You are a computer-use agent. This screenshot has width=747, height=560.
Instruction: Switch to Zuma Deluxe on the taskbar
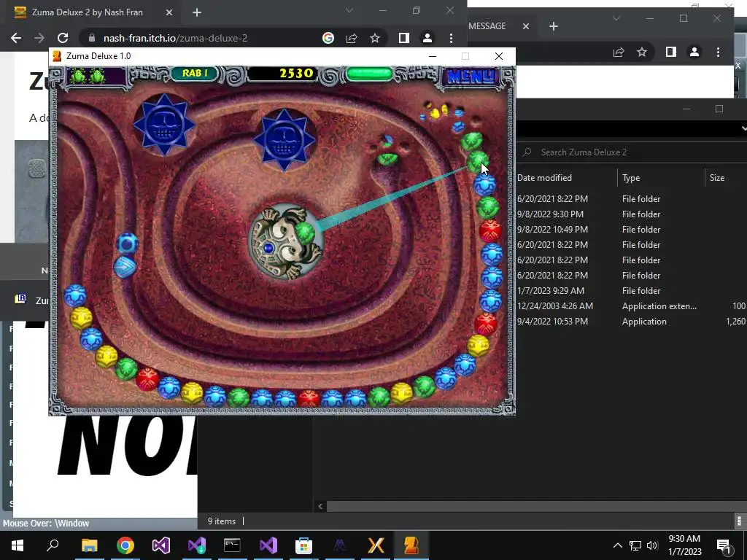(x=411, y=545)
